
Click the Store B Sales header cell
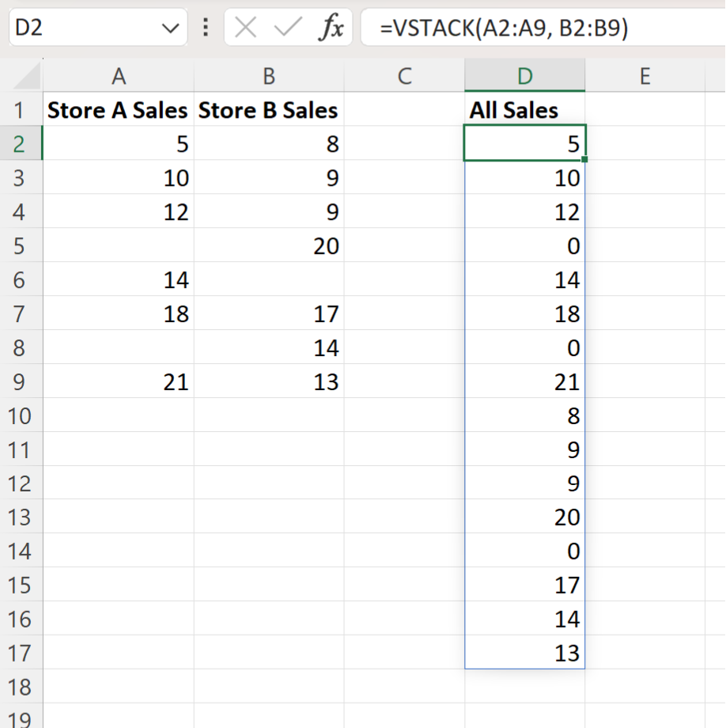(x=269, y=110)
